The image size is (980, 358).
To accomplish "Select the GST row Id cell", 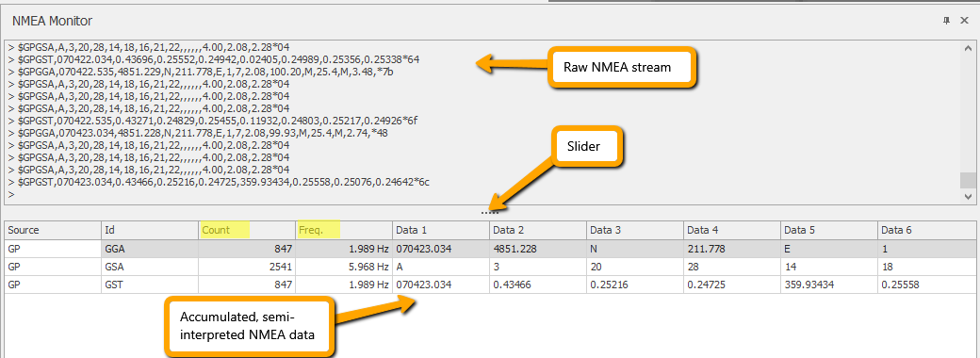I will click(150, 285).
